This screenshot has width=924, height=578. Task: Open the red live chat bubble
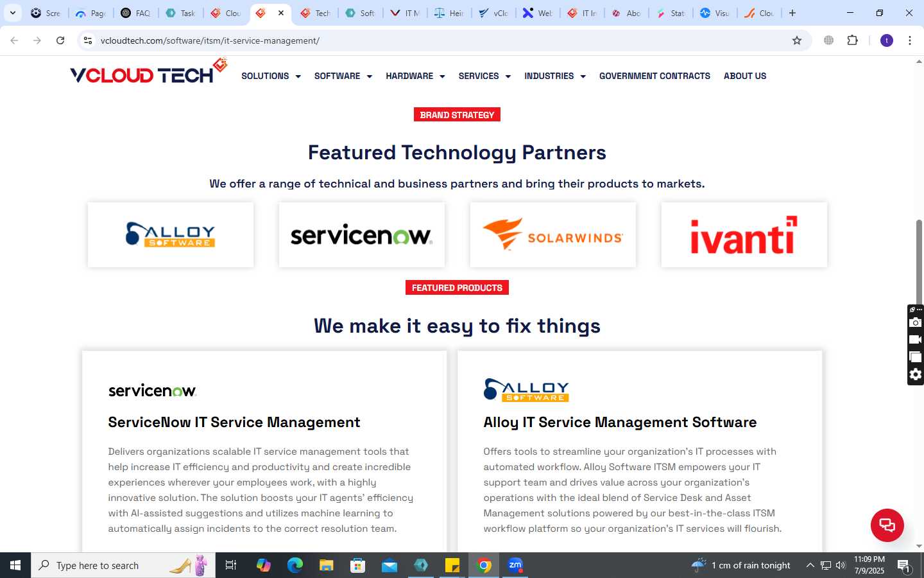pyautogui.click(x=887, y=525)
